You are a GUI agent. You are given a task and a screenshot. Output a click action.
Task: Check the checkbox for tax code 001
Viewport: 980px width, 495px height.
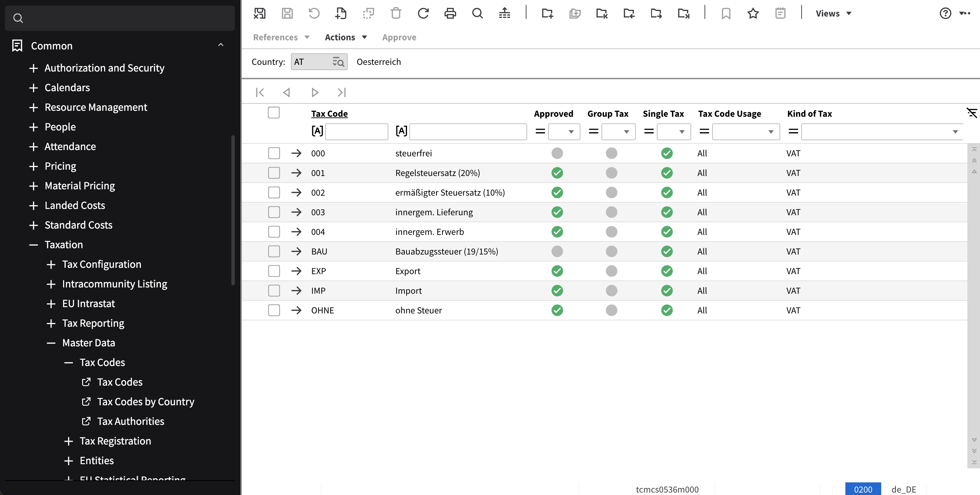(x=274, y=173)
